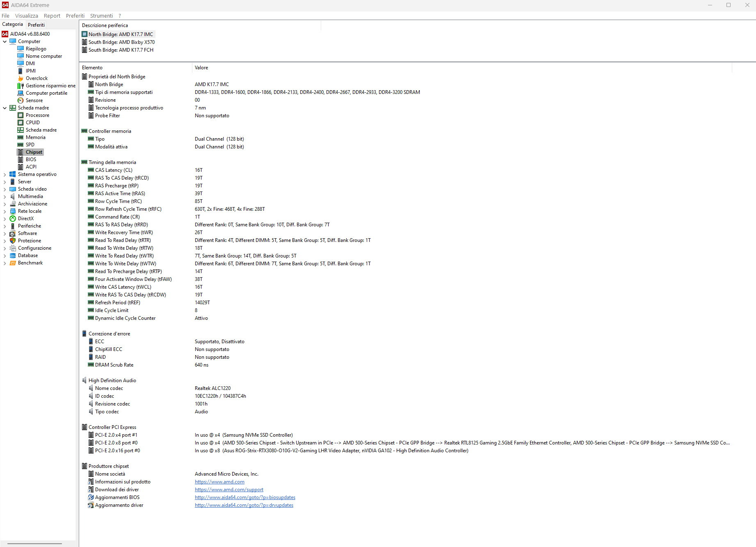
Task: Click the Processore icon in tree
Action: 21,115
